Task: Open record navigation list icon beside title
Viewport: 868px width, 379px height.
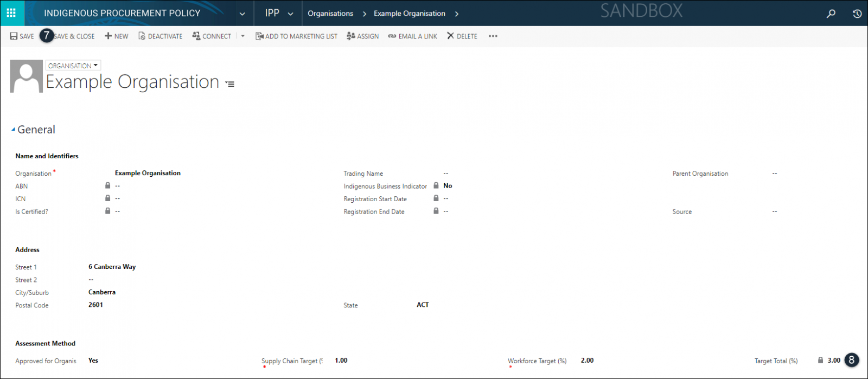Action: [x=230, y=84]
